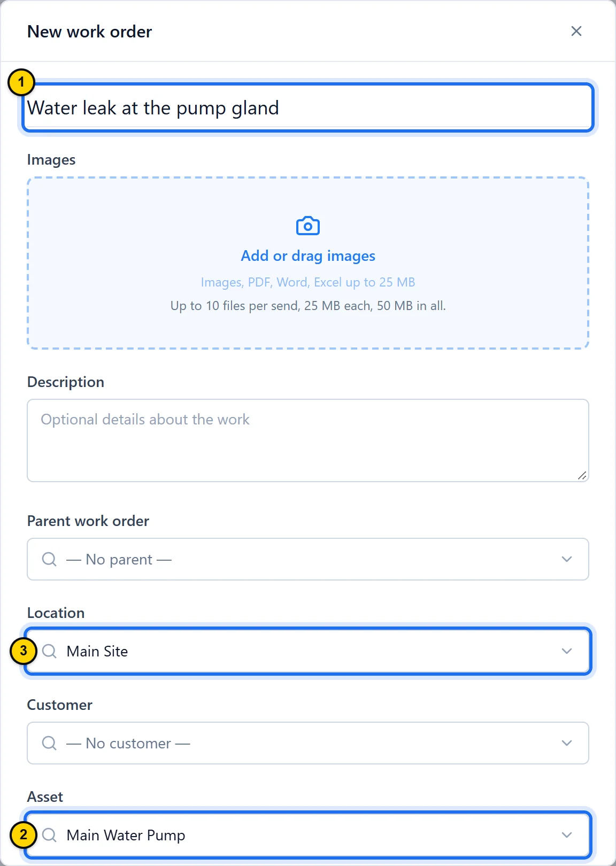Close the New work order dialog
Image resolution: width=616 pixels, height=866 pixels.
(x=576, y=31)
